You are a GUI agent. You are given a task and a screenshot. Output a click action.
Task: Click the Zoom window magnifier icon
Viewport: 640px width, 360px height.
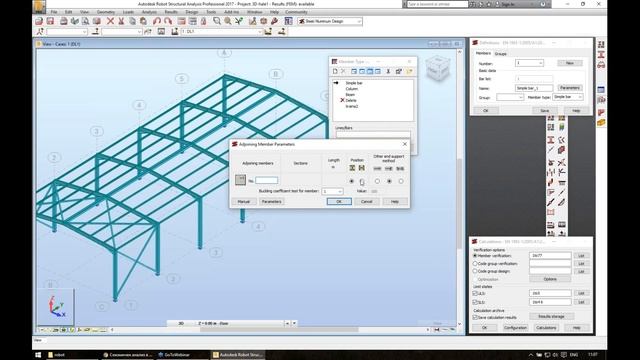coord(217,21)
